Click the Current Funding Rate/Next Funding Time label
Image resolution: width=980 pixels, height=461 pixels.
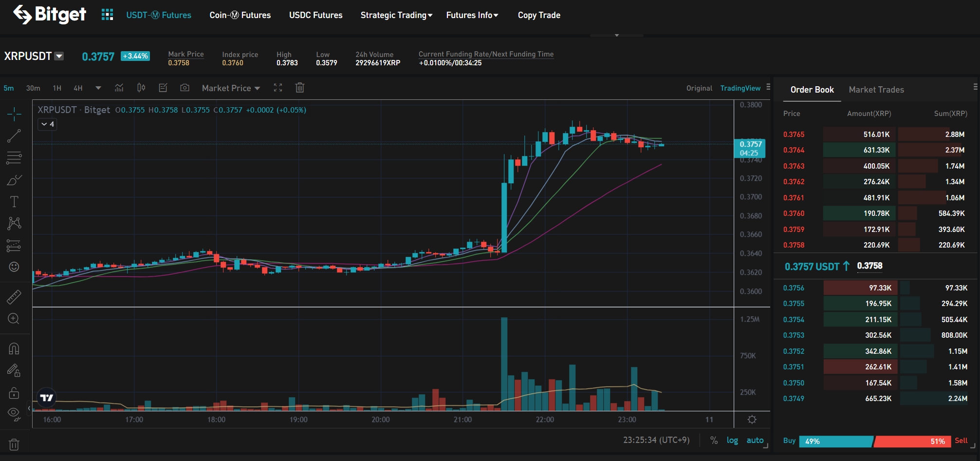tap(486, 54)
